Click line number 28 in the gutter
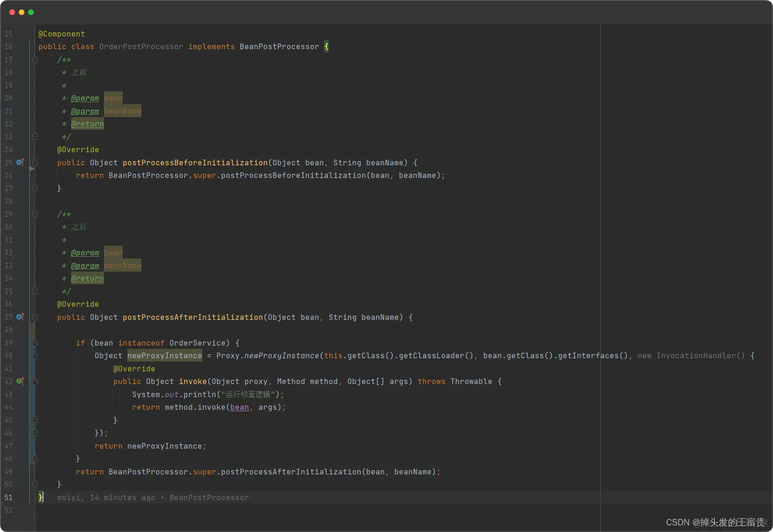Viewport: 773px width, 532px height. pos(8,201)
